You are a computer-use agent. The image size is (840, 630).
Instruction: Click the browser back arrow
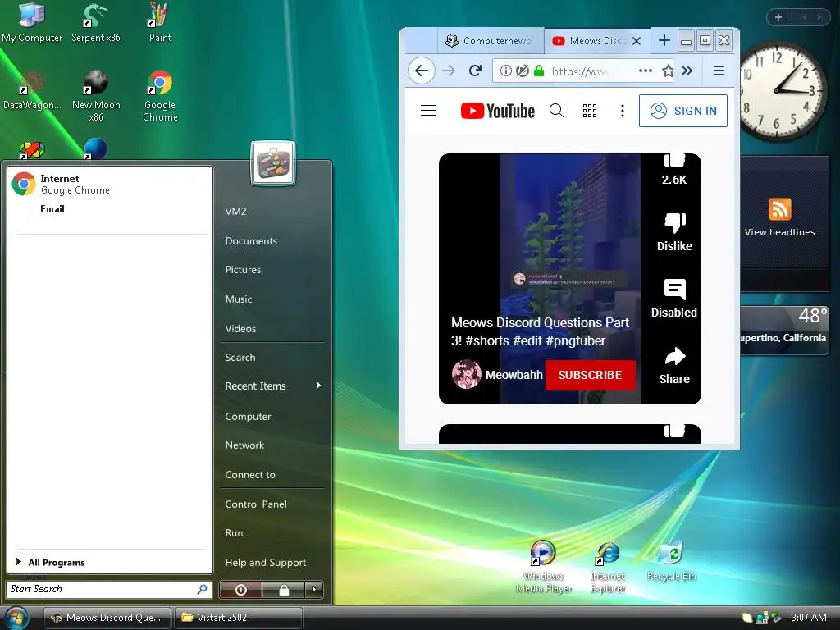pos(422,71)
